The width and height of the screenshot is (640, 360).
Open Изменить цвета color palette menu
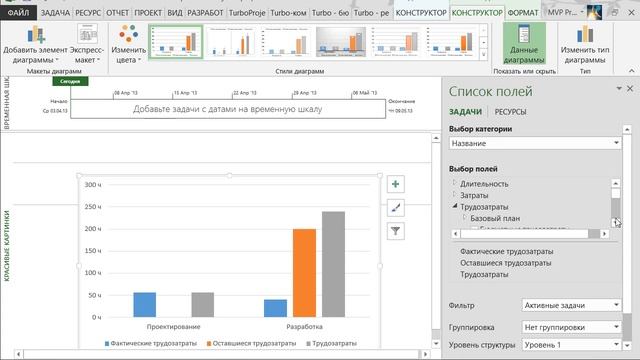point(129,45)
